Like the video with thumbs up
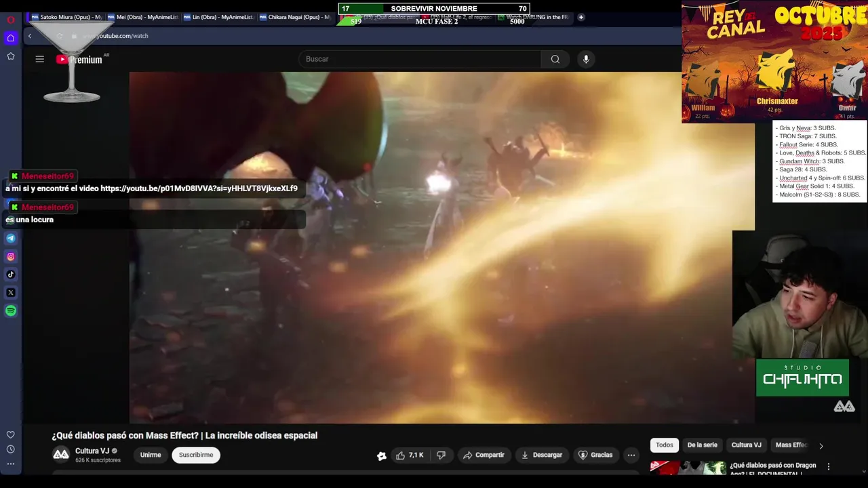 pos(410,455)
